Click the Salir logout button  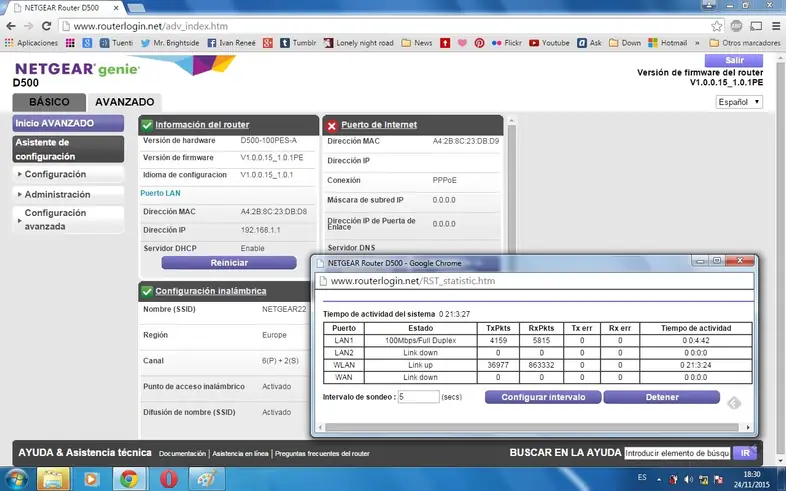(x=734, y=60)
